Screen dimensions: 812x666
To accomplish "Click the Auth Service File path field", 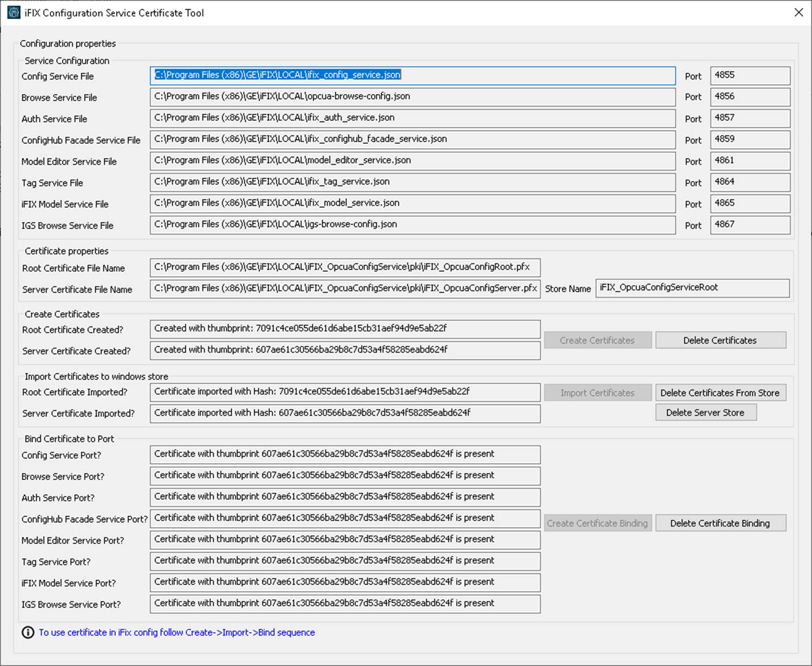I will (x=413, y=118).
